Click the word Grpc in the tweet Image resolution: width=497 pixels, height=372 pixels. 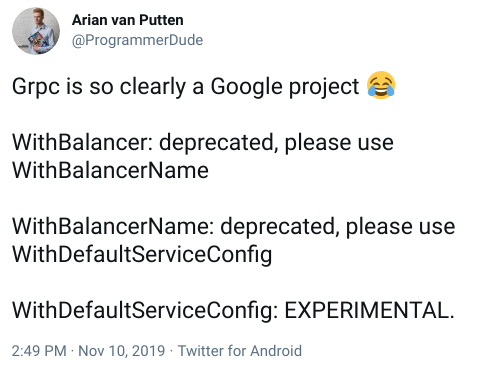point(36,87)
